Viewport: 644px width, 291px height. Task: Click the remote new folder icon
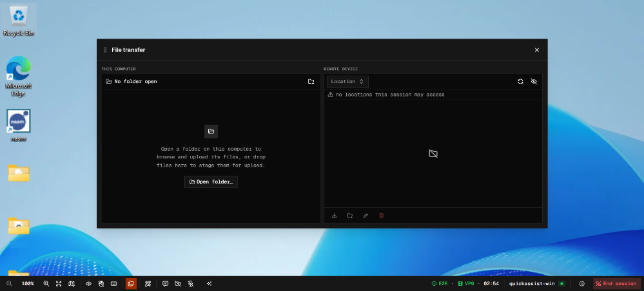click(350, 216)
